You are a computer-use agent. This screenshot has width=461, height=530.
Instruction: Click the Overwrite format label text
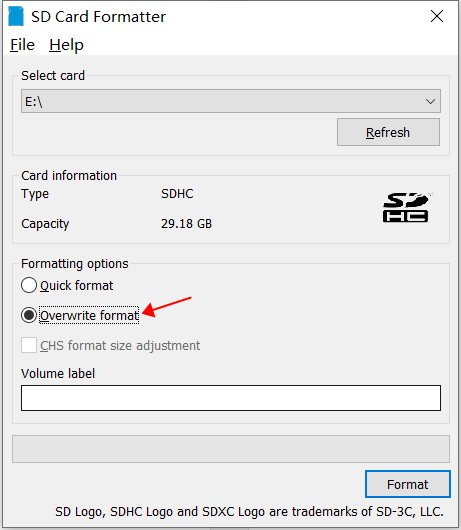tap(89, 316)
